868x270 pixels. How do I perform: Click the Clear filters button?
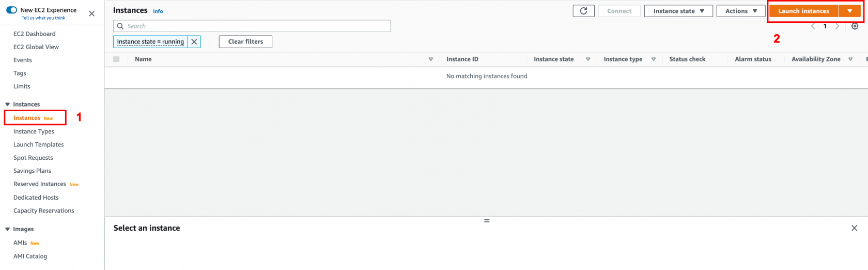[245, 42]
